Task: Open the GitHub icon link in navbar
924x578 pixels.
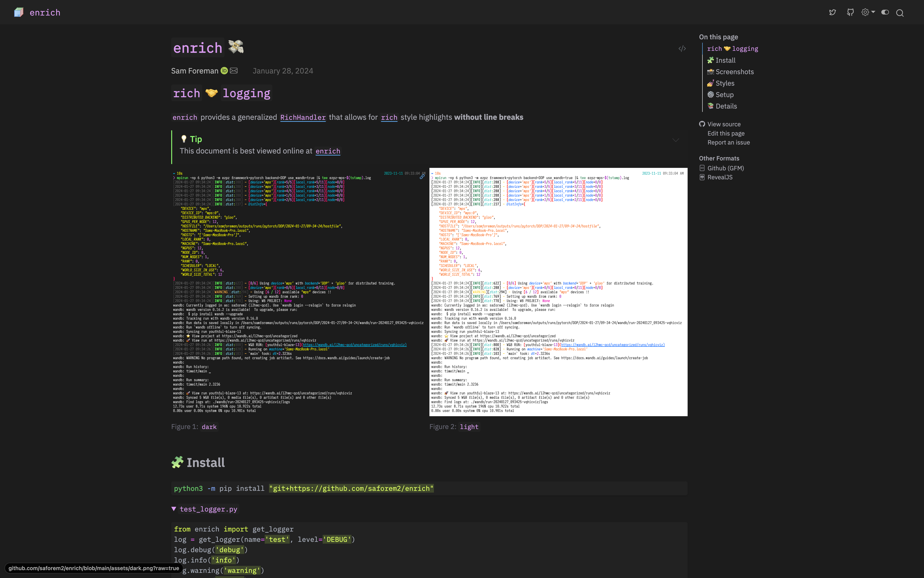Action: point(850,13)
